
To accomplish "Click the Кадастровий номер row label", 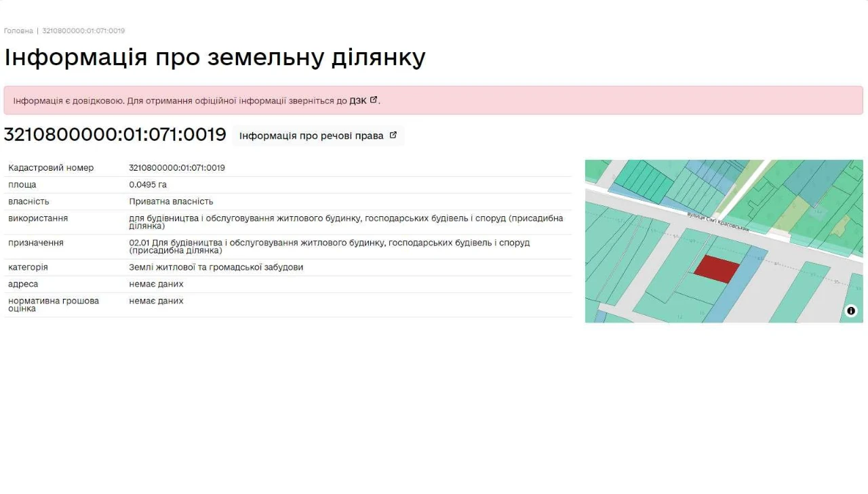I will (x=51, y=168).
